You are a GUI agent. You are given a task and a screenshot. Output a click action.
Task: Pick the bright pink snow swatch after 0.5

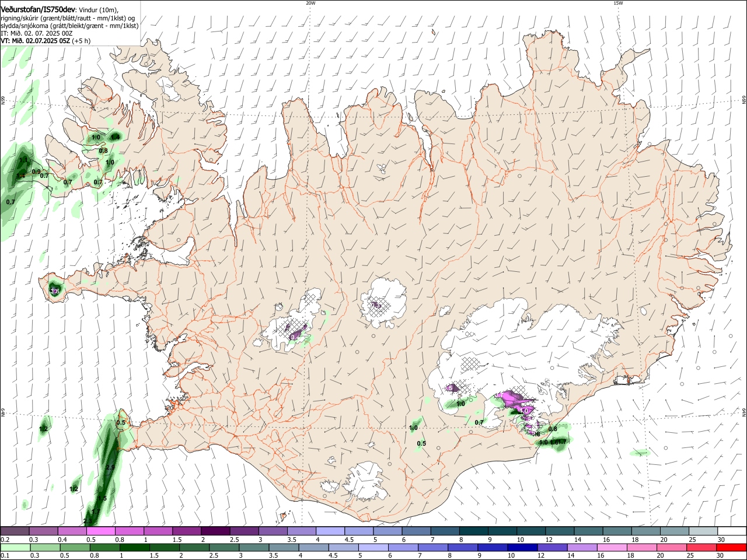pos(100,531)
